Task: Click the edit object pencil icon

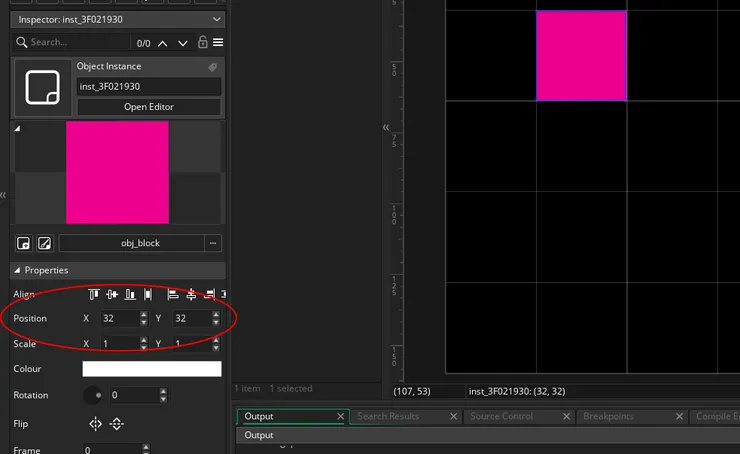Action: [x=44, y=243]
